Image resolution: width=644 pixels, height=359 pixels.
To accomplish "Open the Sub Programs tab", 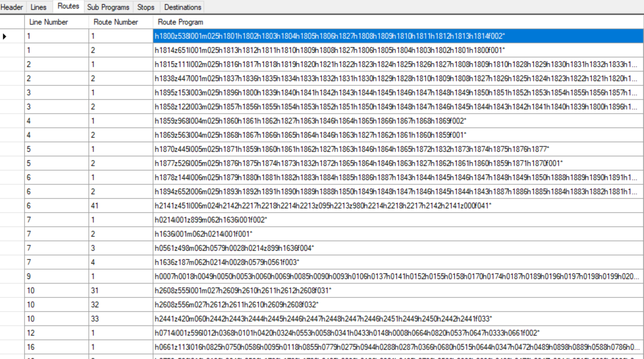I will 108,7.
